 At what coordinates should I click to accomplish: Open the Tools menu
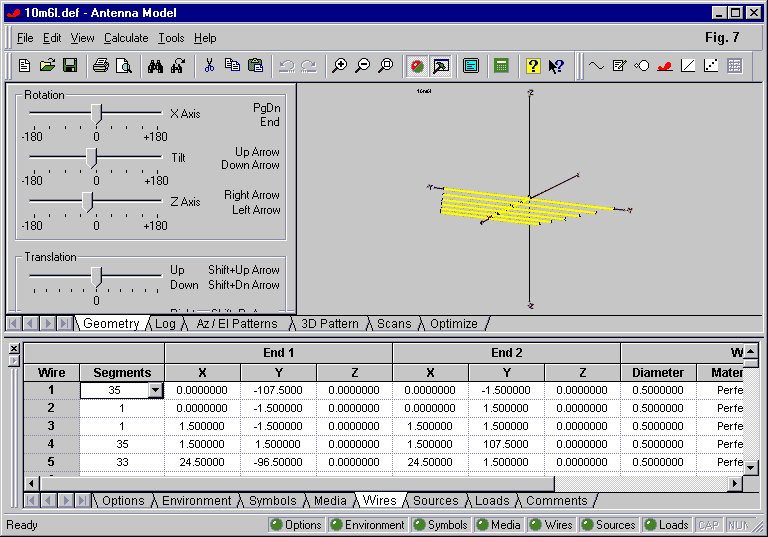coord(171,38)
